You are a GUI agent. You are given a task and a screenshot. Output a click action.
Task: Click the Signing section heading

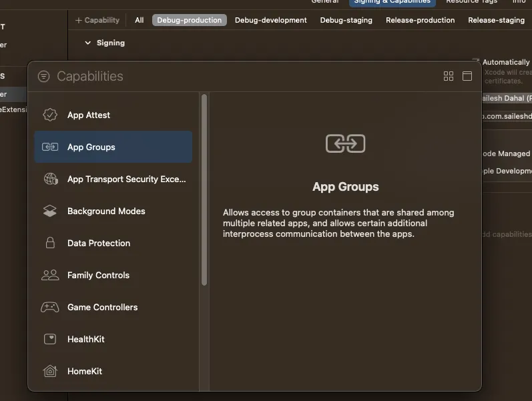click(111, 43)
